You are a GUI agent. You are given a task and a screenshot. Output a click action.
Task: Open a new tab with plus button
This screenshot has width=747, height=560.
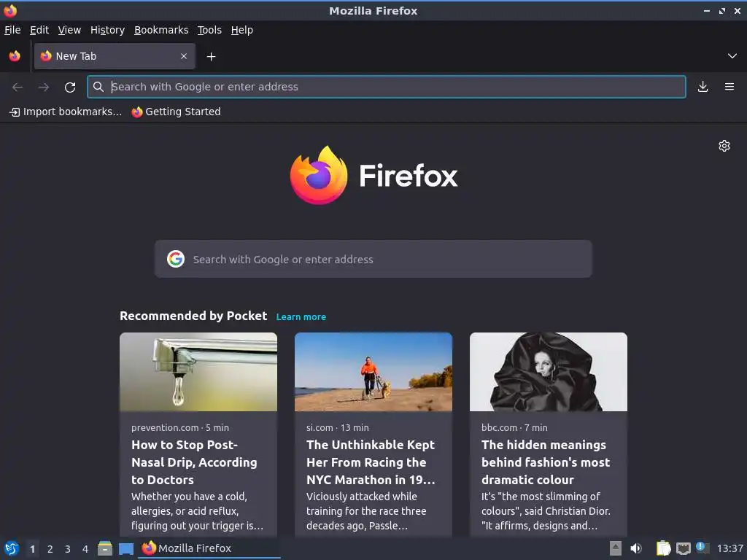pos(211,57)
